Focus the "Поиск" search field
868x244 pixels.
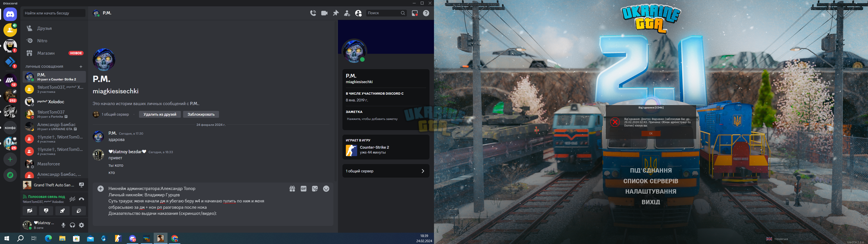(x=386, y=13)
